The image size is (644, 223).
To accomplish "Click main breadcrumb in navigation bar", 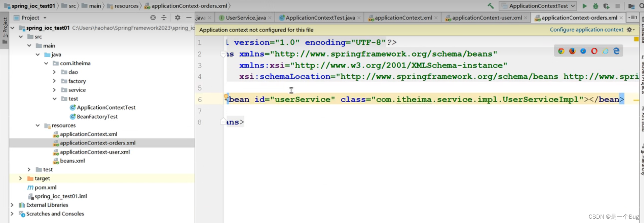I will point(92,6).
